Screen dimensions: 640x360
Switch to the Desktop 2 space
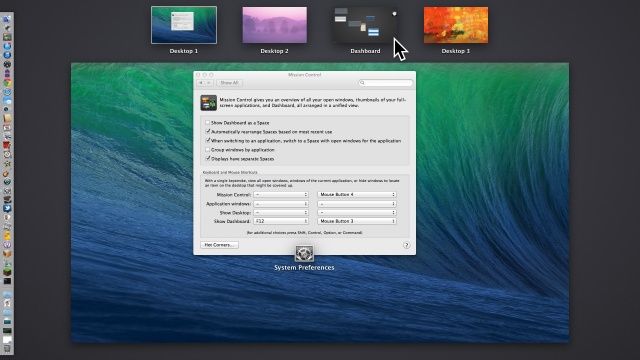click(x=275, y=25)
